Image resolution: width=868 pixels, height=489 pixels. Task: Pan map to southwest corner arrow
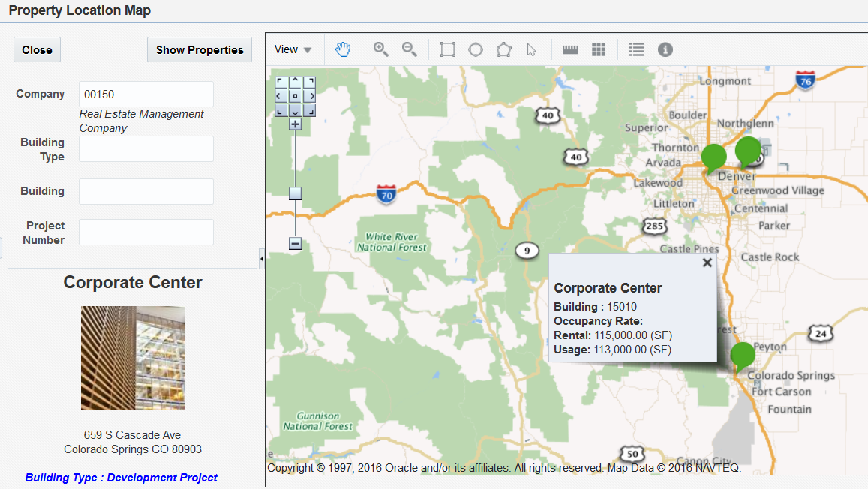281,110
